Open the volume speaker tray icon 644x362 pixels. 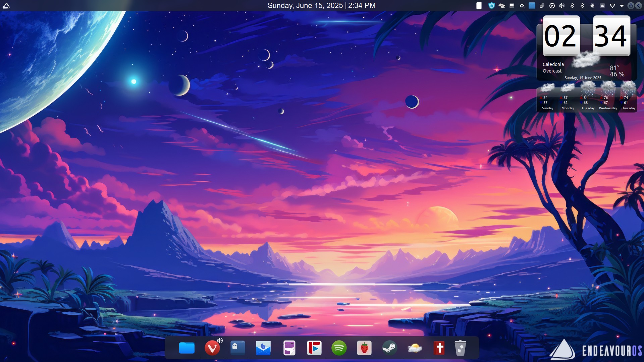point(562,5)
